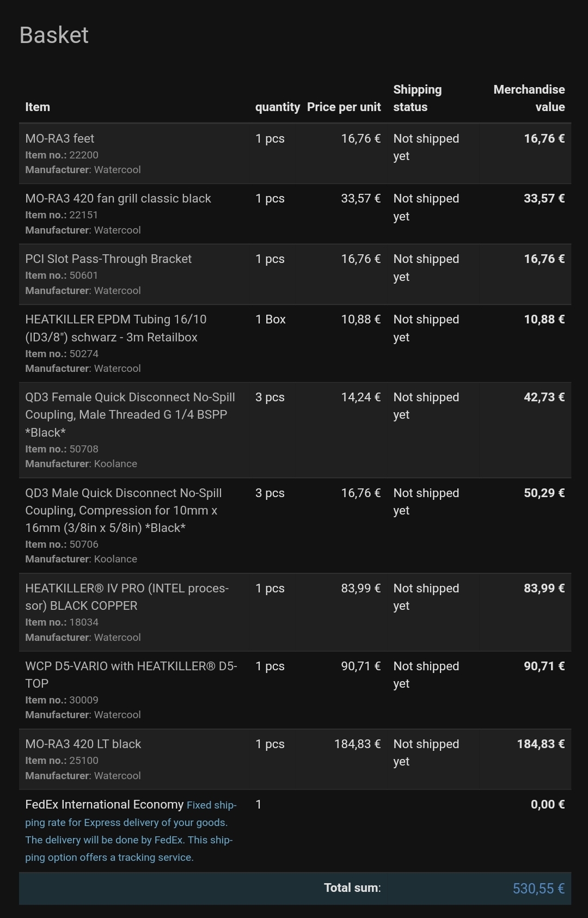Click HEATKILLER IV PRO BLACK COPPER item

point(127,597)
